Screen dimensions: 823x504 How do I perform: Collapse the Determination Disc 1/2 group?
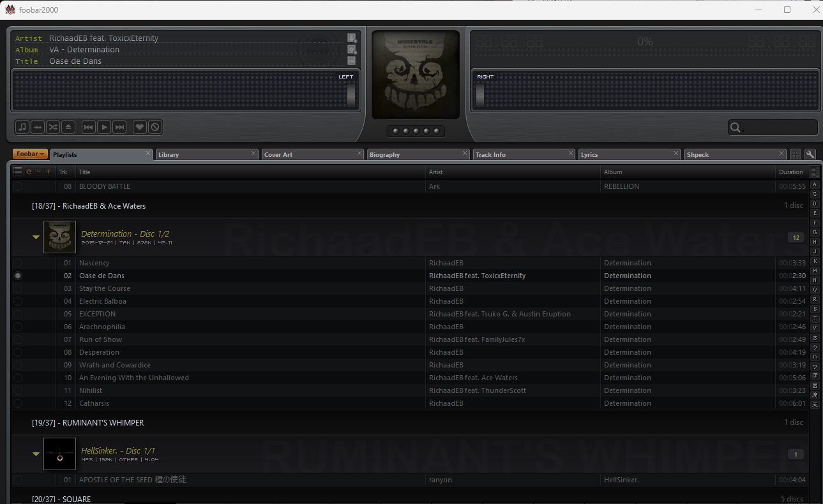(36, 237)
